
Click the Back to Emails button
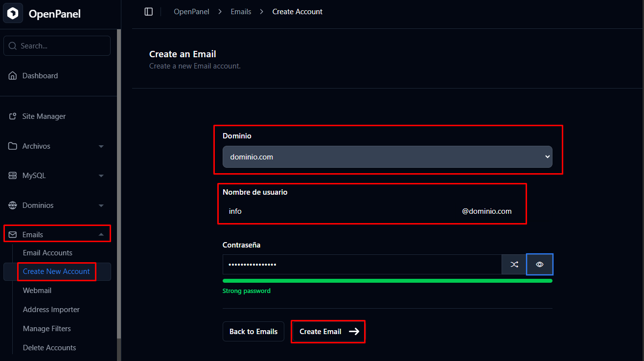[x=253, y=332]
